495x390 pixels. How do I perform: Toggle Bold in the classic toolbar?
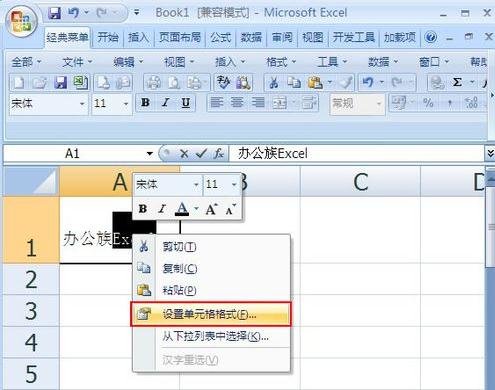click(145, 103)
